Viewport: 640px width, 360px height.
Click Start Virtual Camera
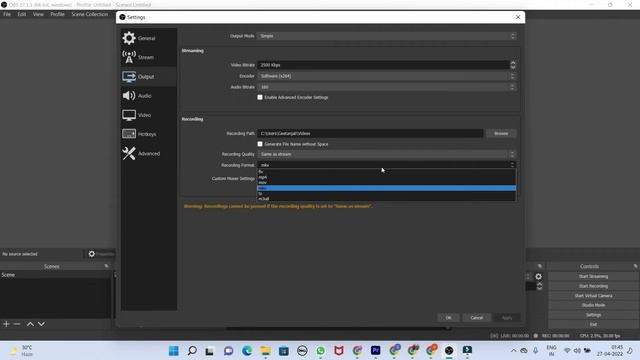[593, 296]
